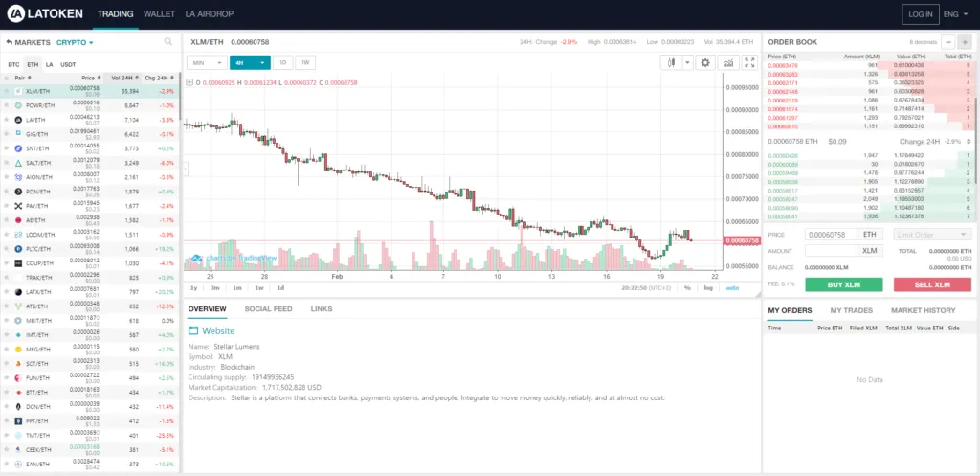This screenshot has width=980, height=476.
Task: Click the PAY/ETH coin icon
Action: 19,206
